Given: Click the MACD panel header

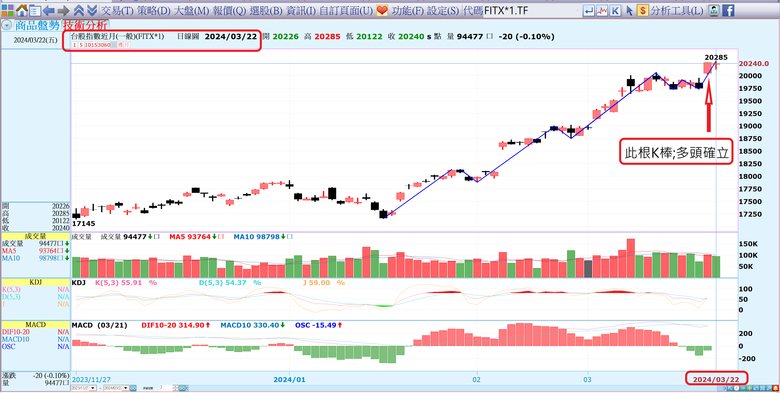Looking at the screenshot, I should [x=35, y=325].
